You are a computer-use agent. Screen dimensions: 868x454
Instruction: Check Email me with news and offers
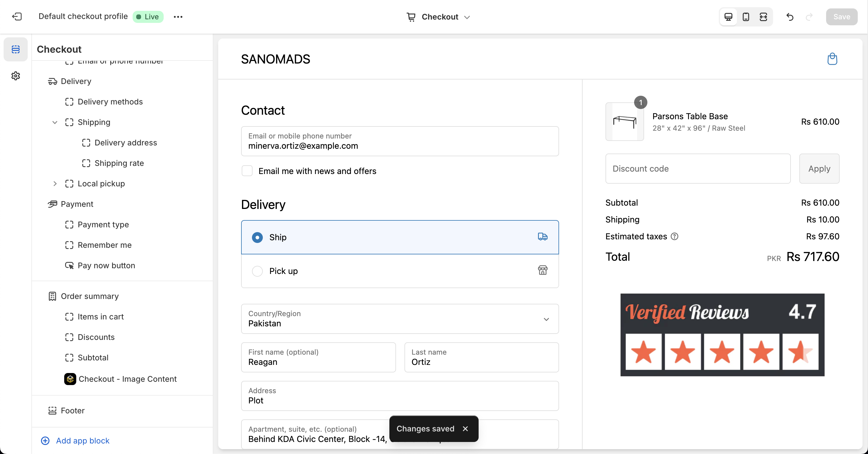[x=247, y=171]
